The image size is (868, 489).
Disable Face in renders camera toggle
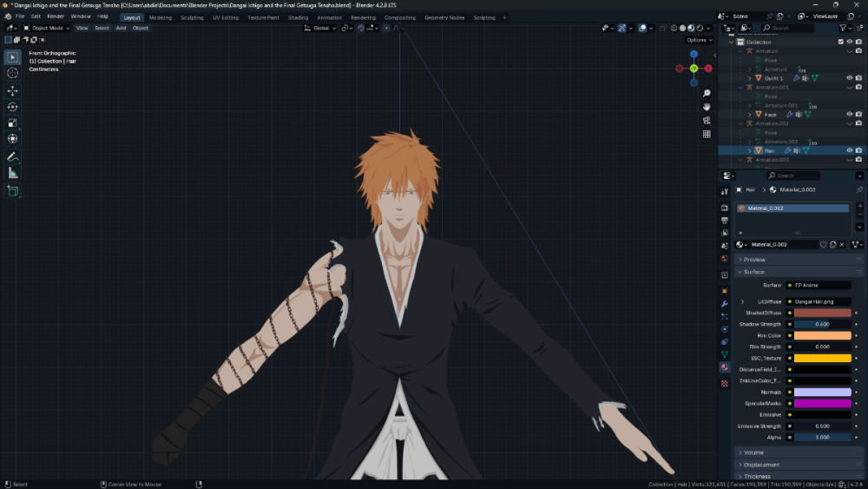coord(858,114)
